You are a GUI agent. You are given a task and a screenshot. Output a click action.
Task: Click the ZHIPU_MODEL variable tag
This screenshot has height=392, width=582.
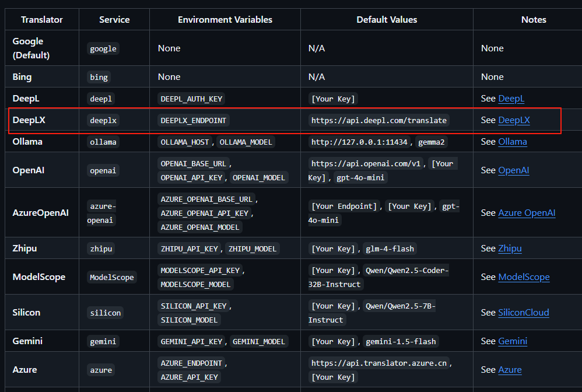pos(253,249)
